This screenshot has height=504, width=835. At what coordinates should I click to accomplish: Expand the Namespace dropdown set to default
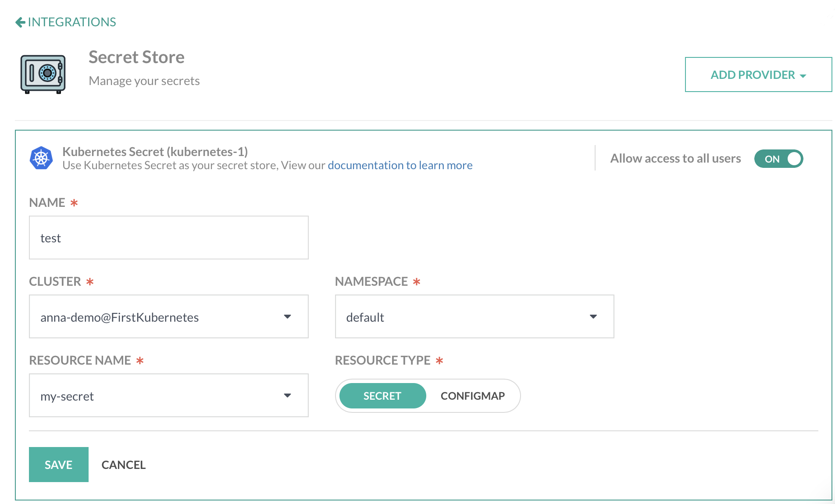pyautogui.click(x=474, y=316)
